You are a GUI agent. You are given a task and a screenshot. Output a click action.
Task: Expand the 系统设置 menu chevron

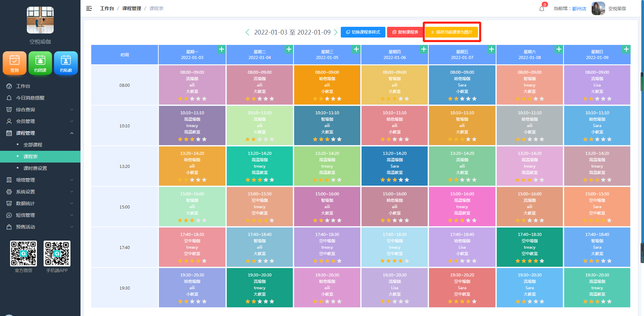click(72, 192)
